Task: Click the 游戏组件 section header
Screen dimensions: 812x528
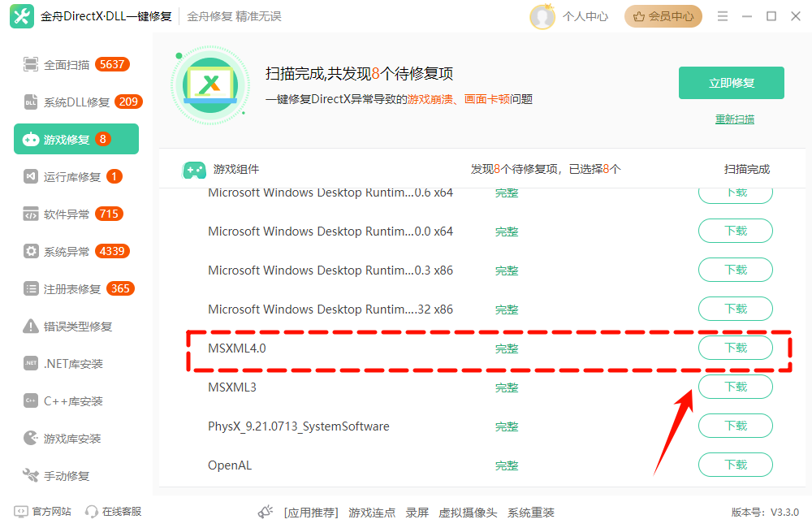Action: click(x=236, y=169)
